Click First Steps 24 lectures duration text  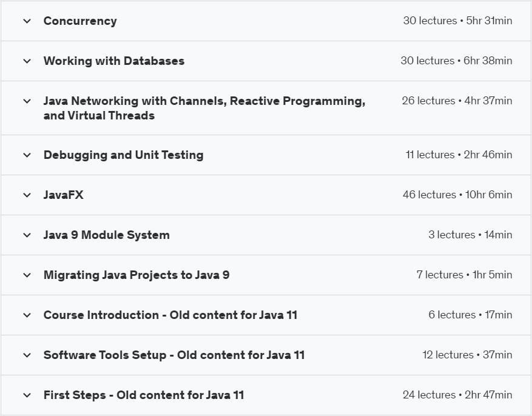[x=457, y=395]
